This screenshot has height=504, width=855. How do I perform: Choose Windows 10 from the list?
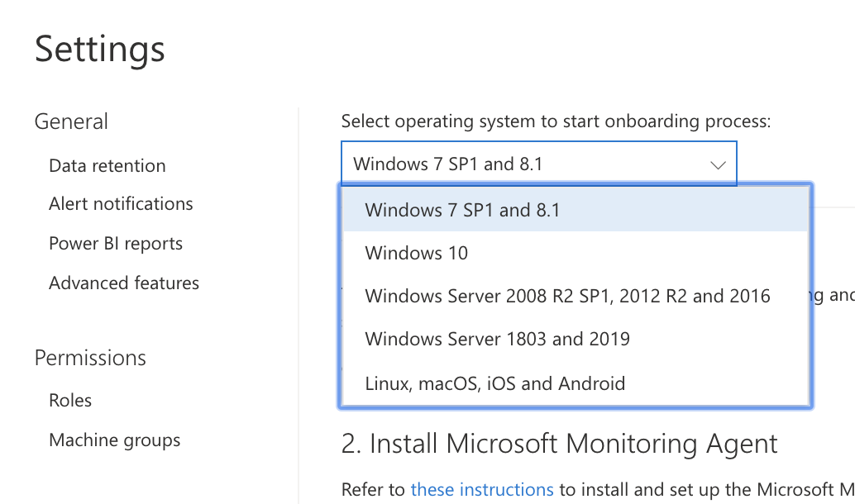click(x=416, y=253)
